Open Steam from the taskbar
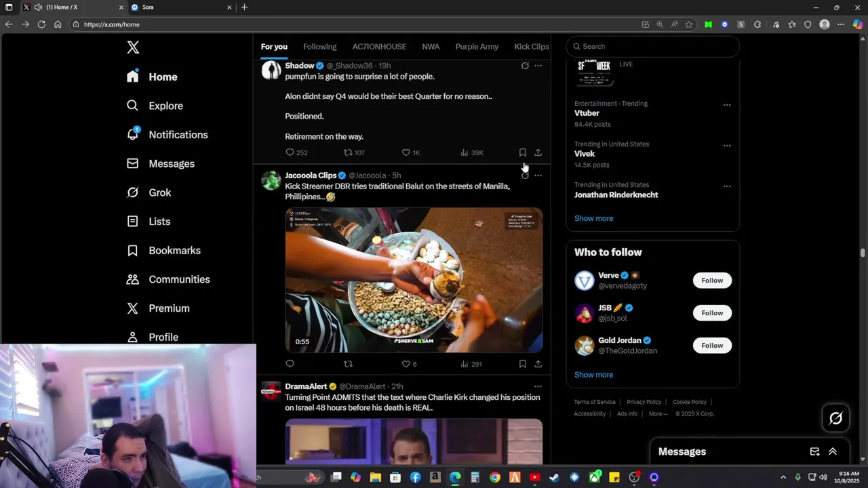The width and height of the screenshot is (868, 488). (554, 477)
